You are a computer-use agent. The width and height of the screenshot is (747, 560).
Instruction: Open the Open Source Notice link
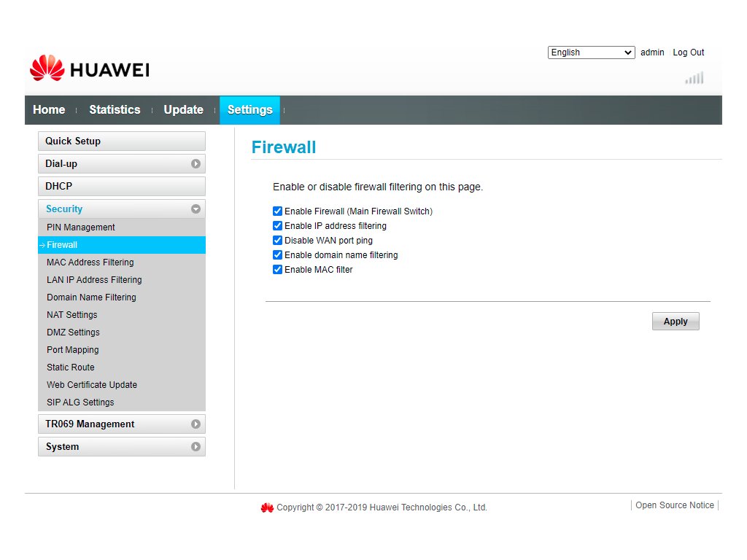674,505
